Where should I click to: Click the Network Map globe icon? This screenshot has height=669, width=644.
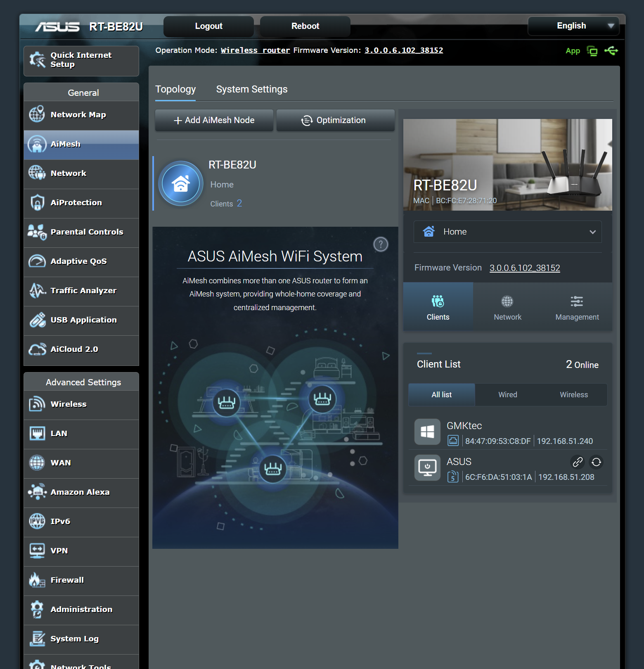(37, 114)
